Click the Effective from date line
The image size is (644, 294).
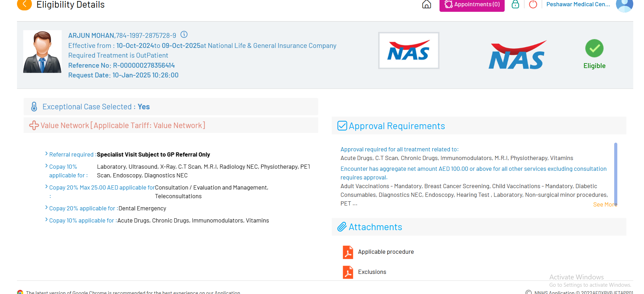[x=202, y=45]
